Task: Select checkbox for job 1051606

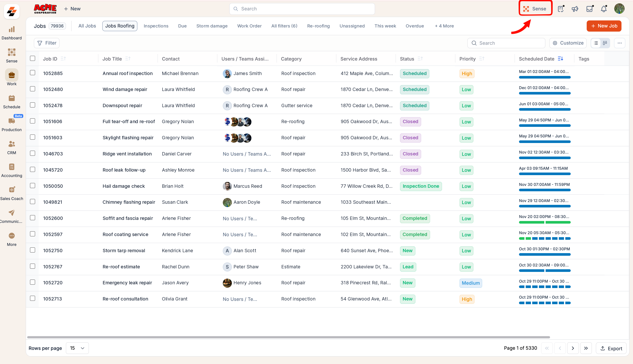Action: click(x=33, y=121)
